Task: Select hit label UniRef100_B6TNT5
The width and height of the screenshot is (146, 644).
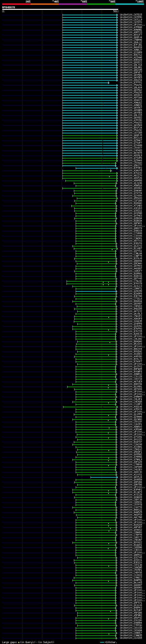Action: [x=131, y=153]
